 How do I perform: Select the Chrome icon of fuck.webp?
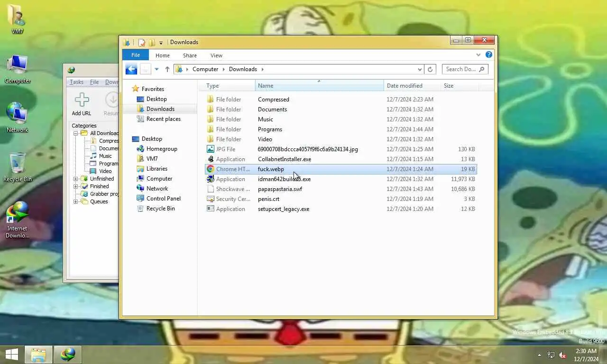click(x=211, y=169)
